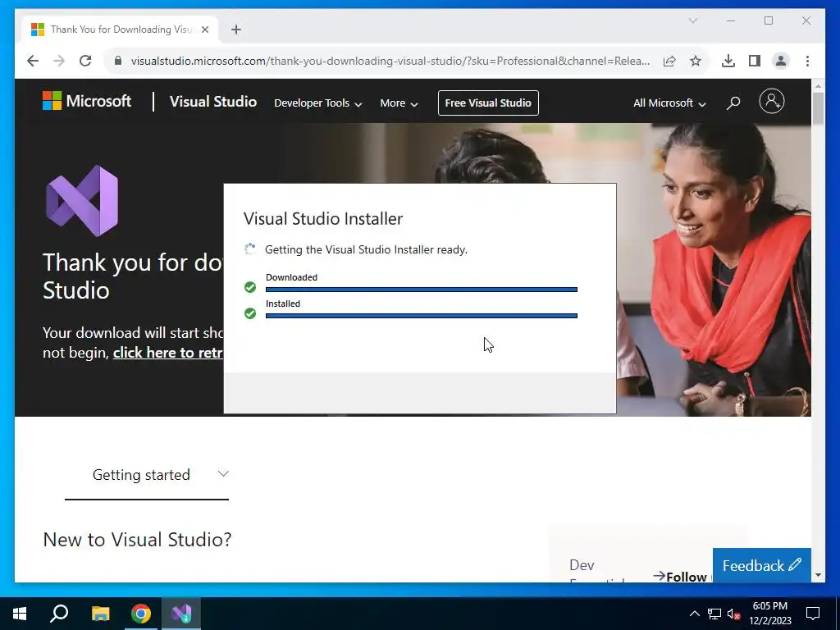
Task: Close the Thank You for Downloading tab
Action: tap(204, 30)
